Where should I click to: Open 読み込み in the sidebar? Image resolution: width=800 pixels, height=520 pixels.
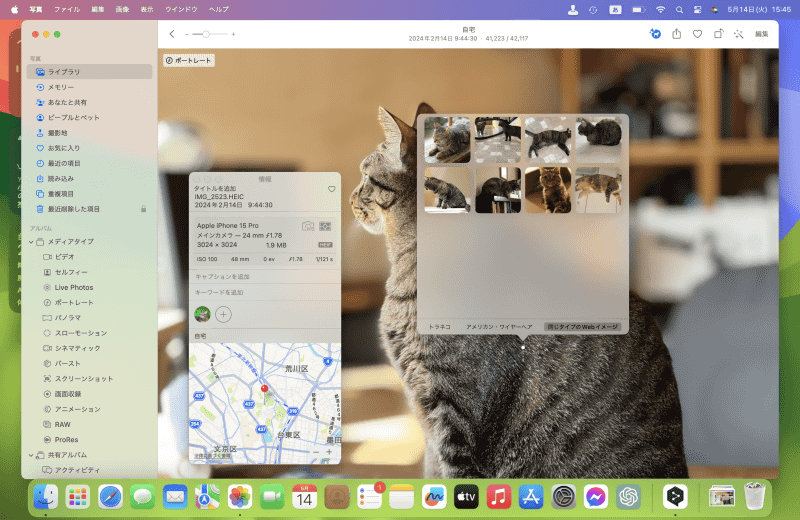coord(89,179)
